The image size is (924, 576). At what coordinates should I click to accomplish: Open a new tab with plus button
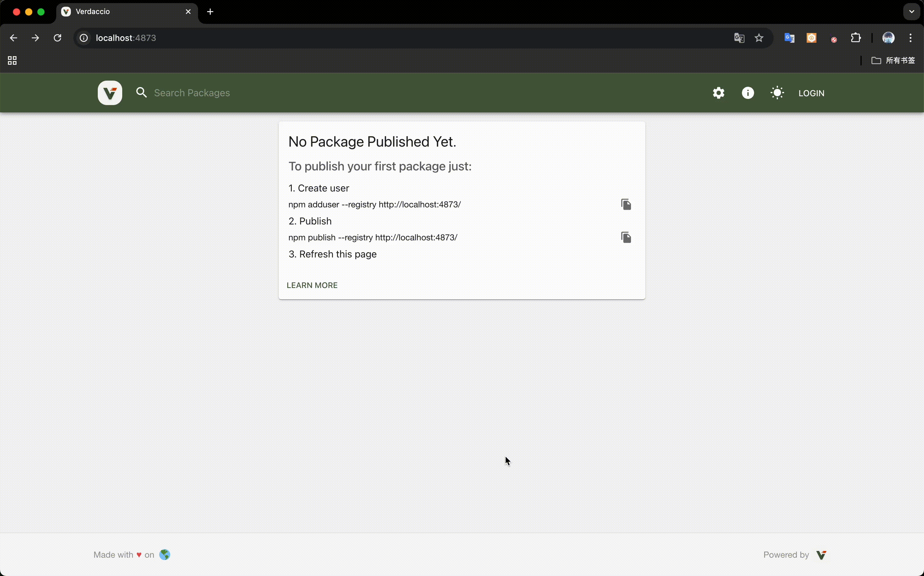pos(210,12)
